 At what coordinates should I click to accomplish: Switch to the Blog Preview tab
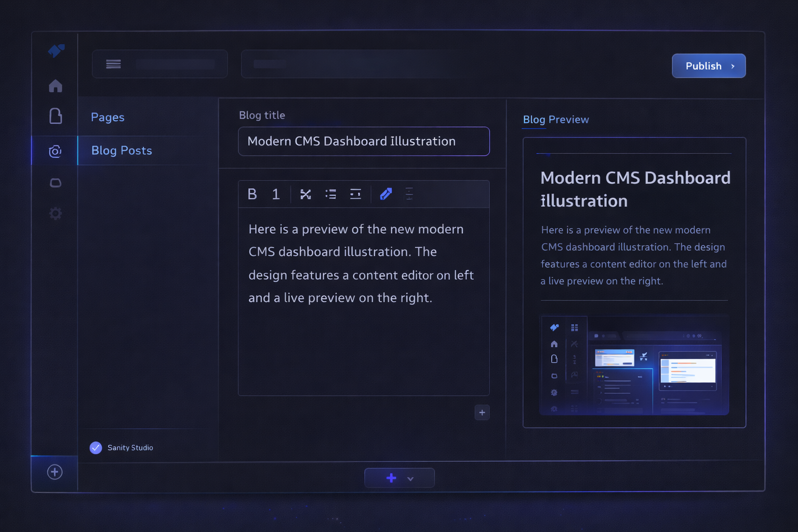(x=555, y=119)
